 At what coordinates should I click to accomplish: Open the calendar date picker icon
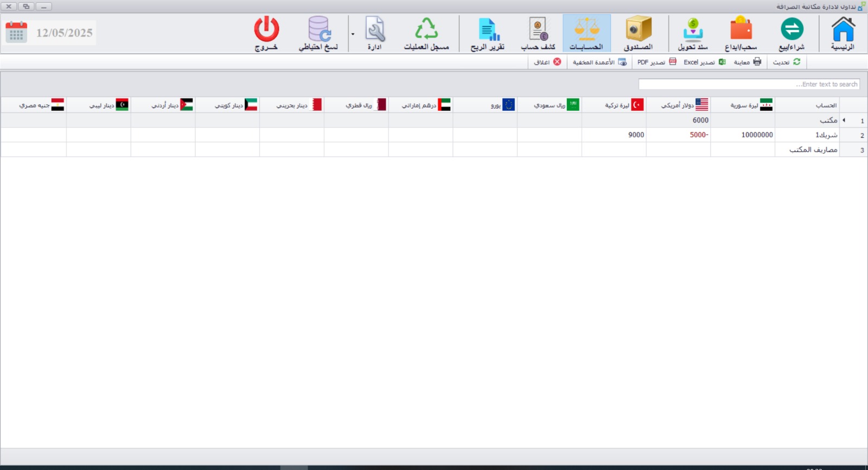pyautogui.click(x=16, y=33)
